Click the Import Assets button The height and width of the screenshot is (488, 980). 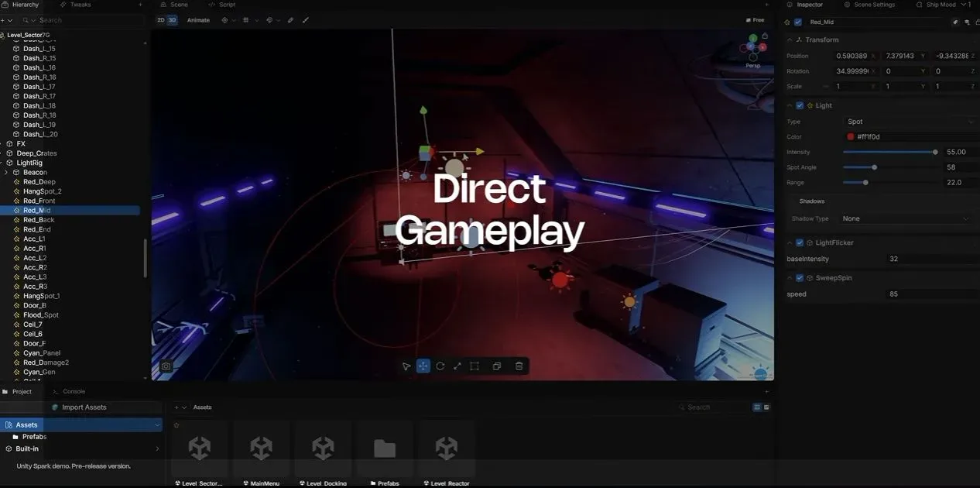[x=80, y=407]
